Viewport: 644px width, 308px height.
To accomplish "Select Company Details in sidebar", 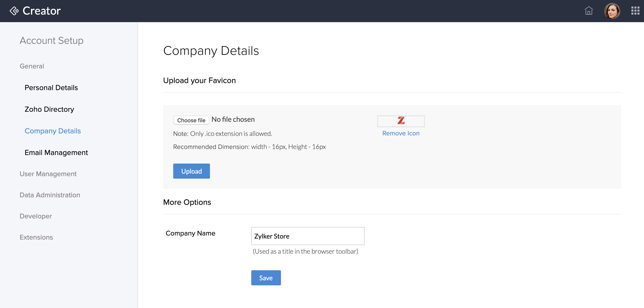I will tap(53, 131).
